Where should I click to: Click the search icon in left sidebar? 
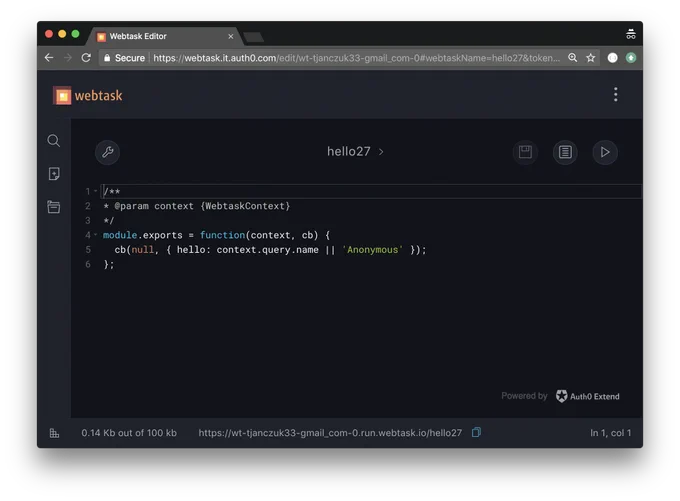tap(54, 141)
